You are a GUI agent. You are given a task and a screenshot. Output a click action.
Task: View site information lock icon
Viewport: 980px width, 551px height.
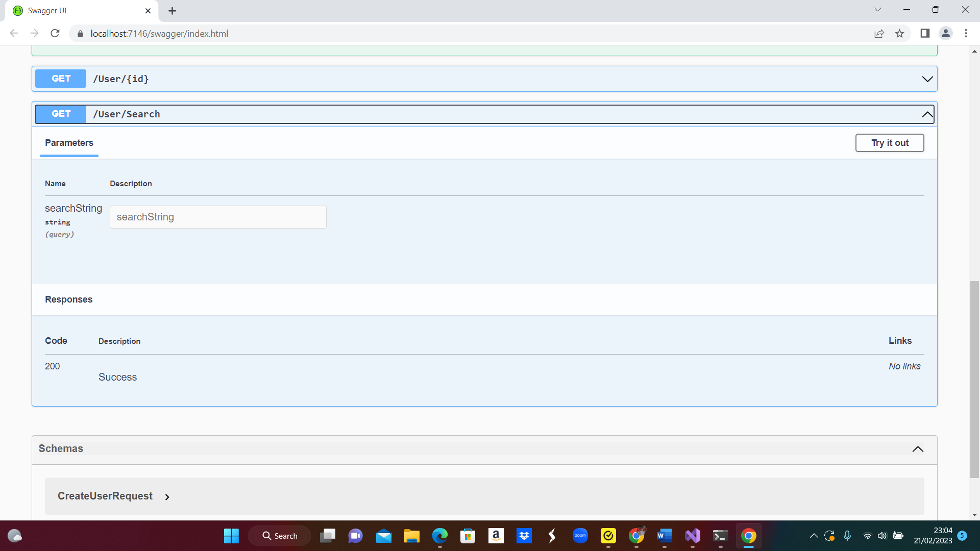click(80, 34)
